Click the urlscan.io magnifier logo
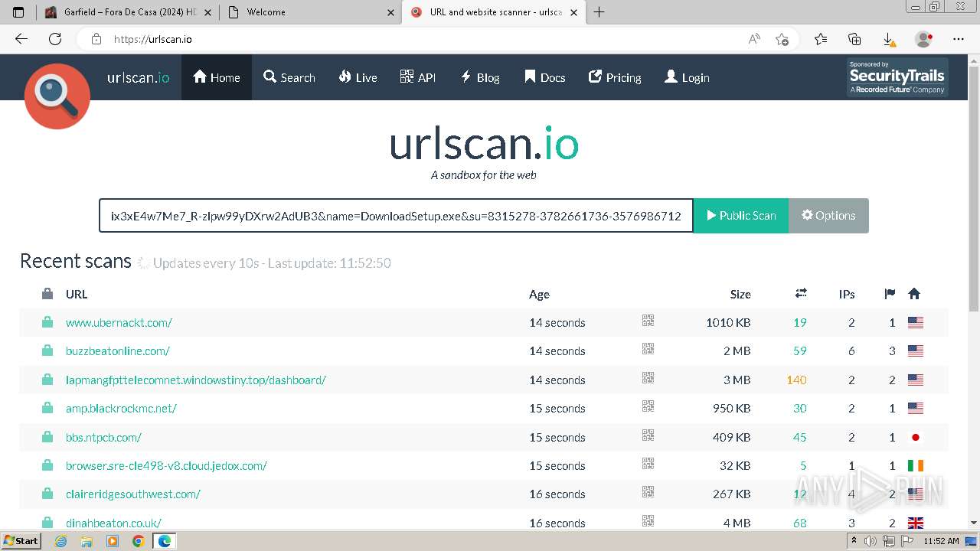The image size is (980, 551). [x=57, y=96]
